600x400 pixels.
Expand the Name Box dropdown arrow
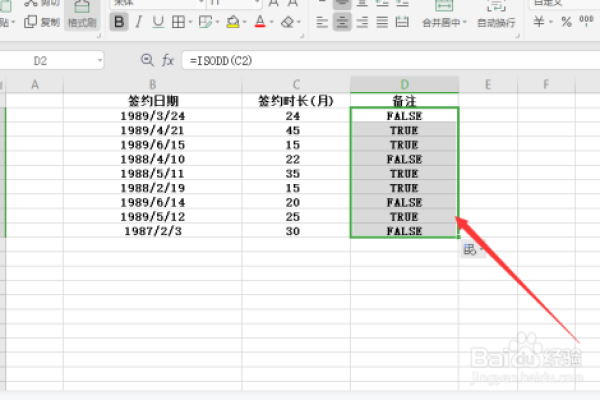click(x=100, y=61)
